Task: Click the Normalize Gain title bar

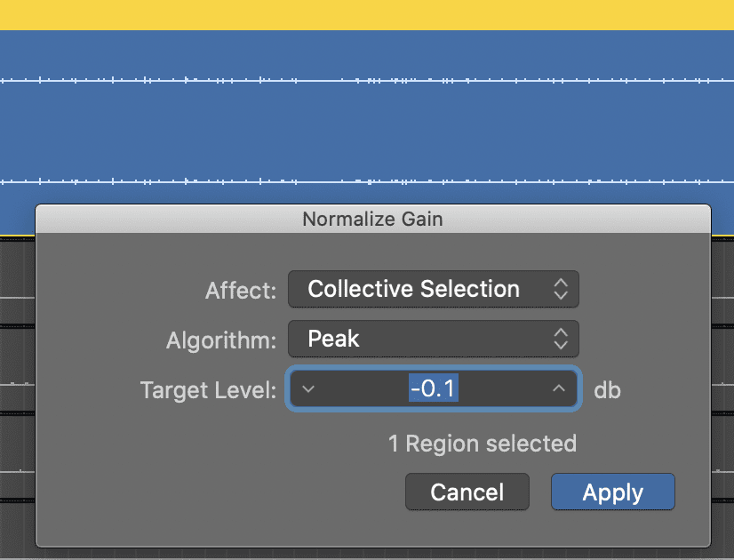Action: click(x=373, y=219)
